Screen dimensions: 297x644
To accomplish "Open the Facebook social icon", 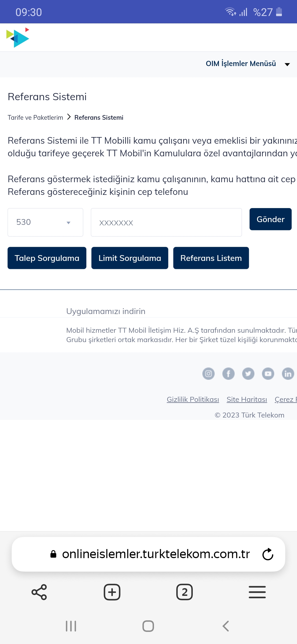I will coord(229,373).
